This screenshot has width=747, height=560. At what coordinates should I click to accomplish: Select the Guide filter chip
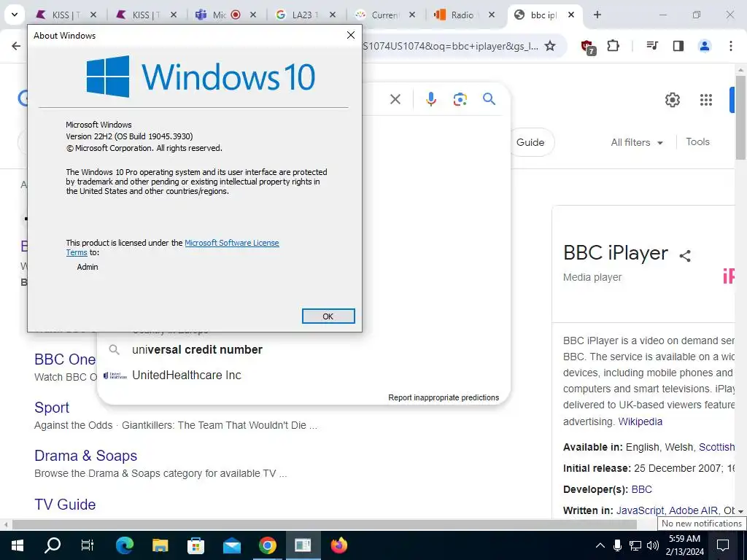click(x=530, y=142)
